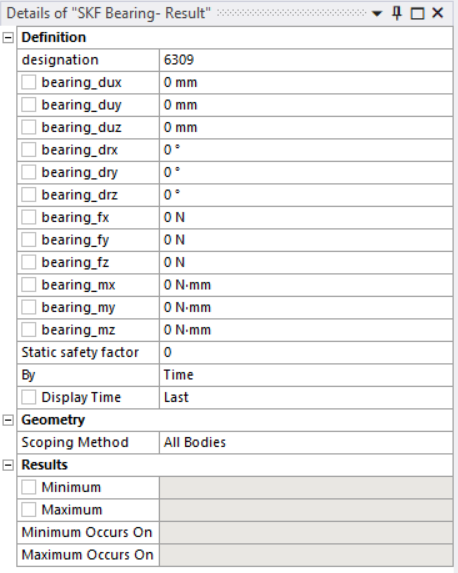Tick the bearing_fx checkbox
The width and height of the screenshot is (458, 573).
tap(29, 217)
